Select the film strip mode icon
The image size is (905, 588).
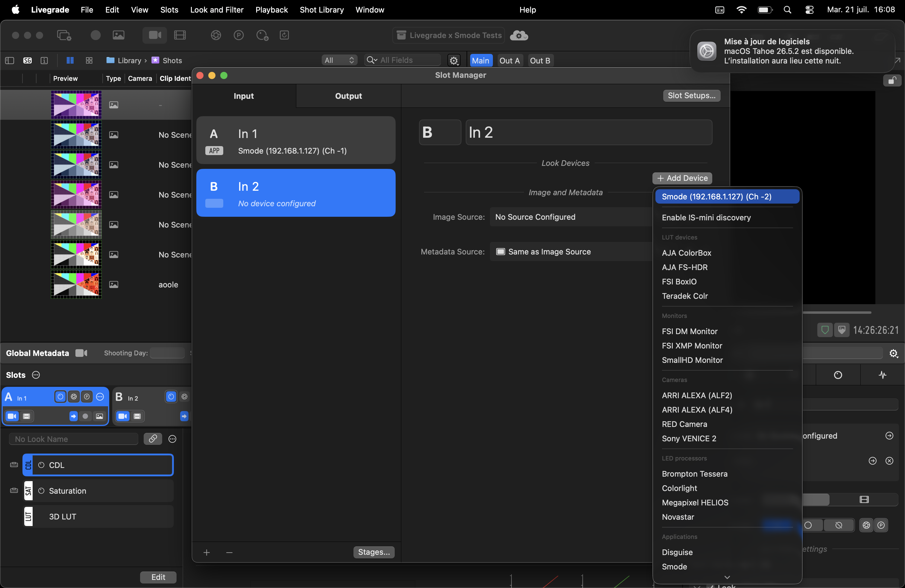(x=180, y=35)
